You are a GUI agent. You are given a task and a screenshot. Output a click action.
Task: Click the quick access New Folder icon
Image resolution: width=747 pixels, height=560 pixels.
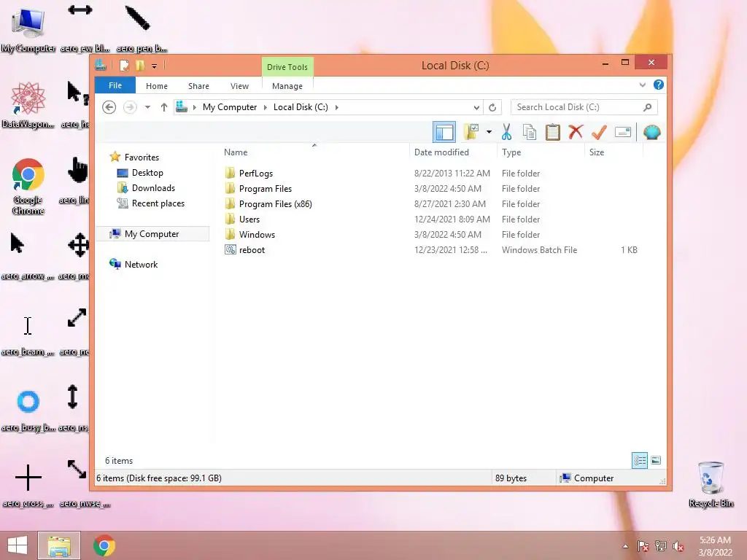click(x=140, y=65)
